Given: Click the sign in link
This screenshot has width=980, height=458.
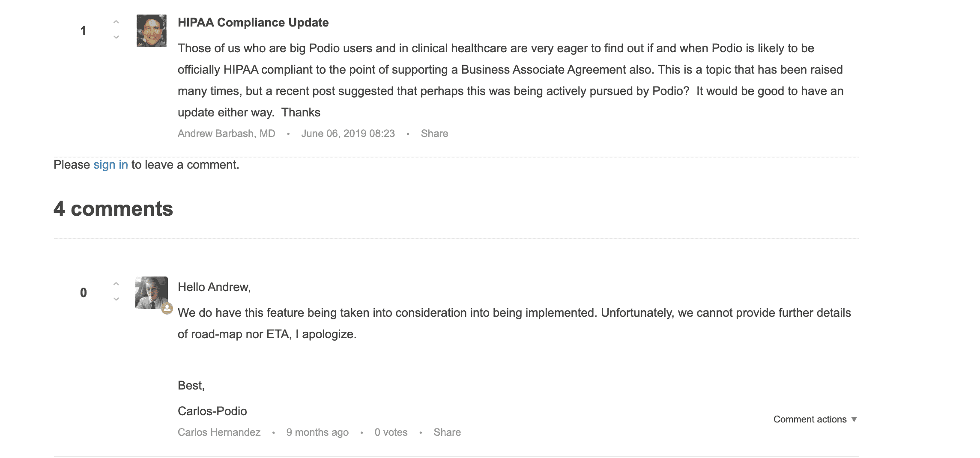Looking at the screenshot, I should point(111,165).
